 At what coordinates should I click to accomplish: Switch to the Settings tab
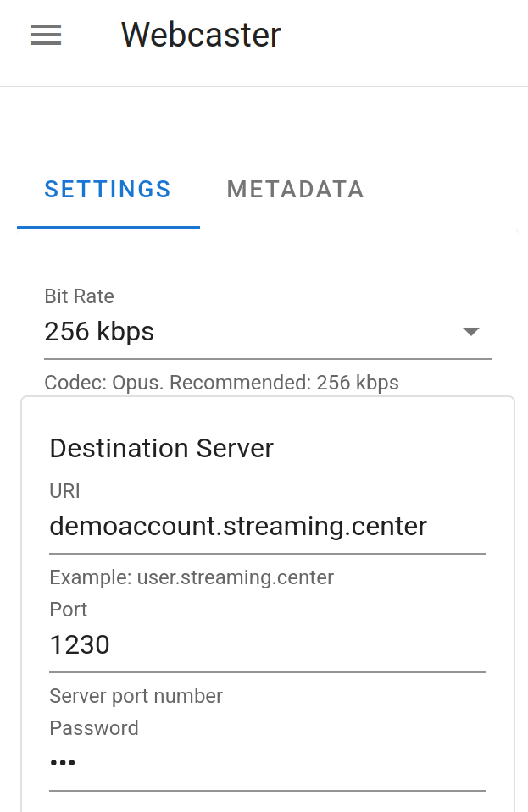click(108, 190)
